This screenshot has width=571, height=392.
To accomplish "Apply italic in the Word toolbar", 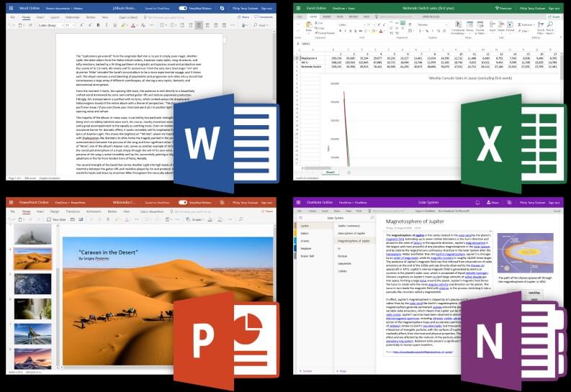I will pyautogui.click(x=107, y=25).
